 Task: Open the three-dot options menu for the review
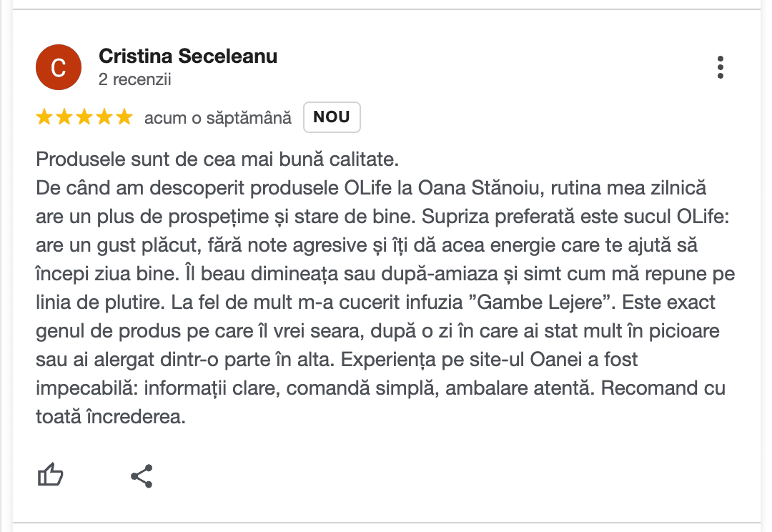[x=720, y=67]
